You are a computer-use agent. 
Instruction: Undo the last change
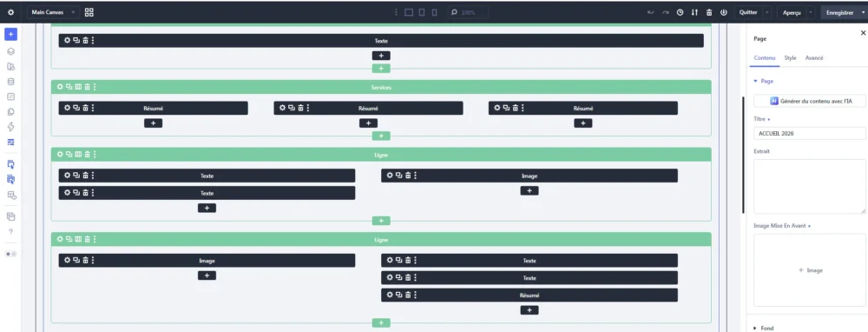(651, 12)
